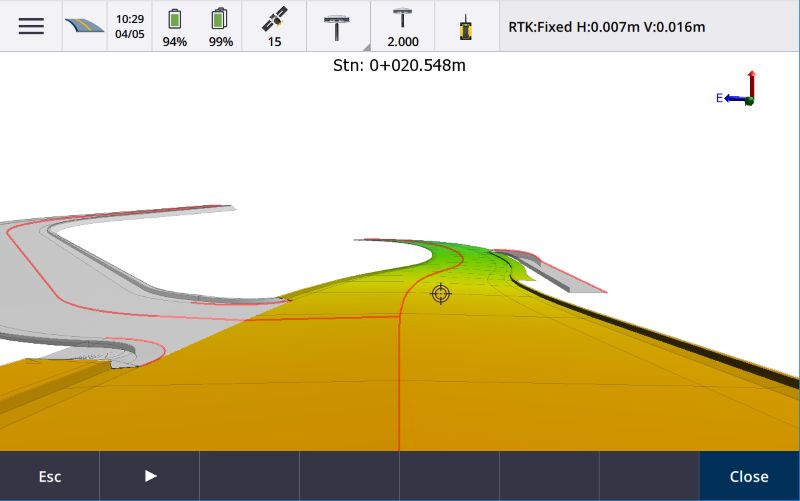Open the hamburger main menu
800x501 pixels.
coord(31,26)
